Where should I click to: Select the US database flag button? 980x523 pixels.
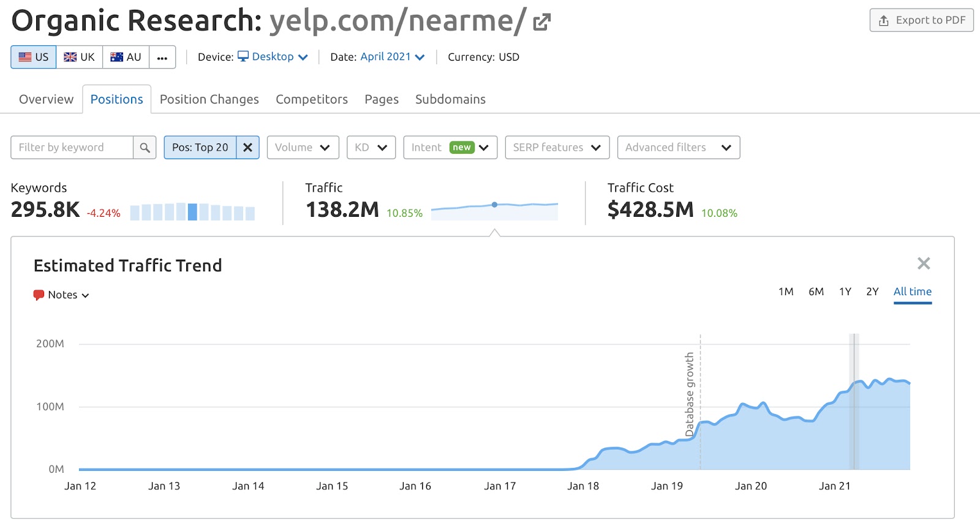click(34, 57)
